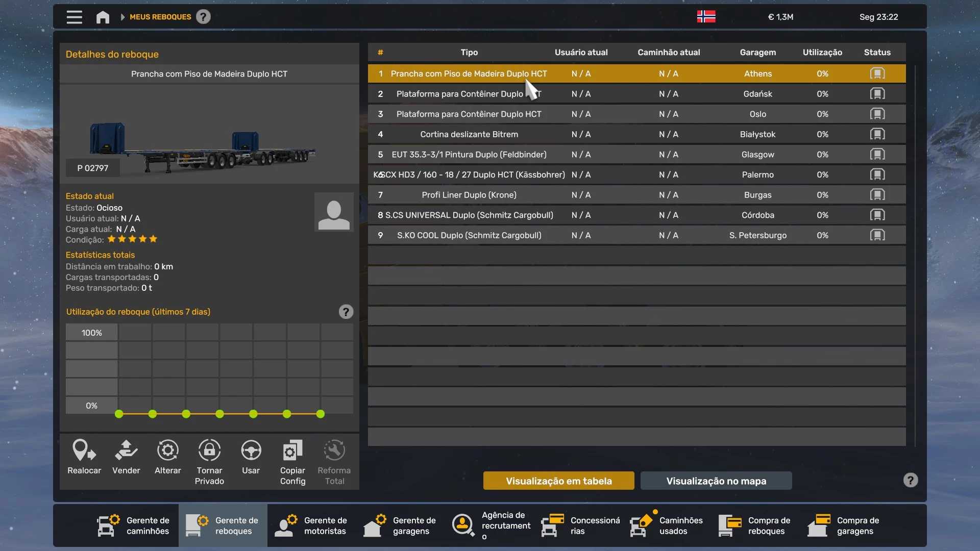Go to home screen icon
This screenshot has width=980, height=551.
[103, 17]
